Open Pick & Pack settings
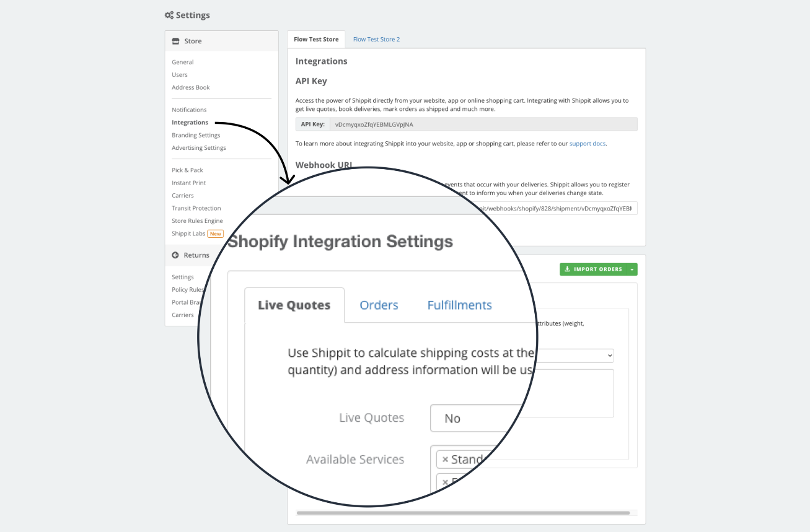Screen dimensions: 810x532 [188, 170]
